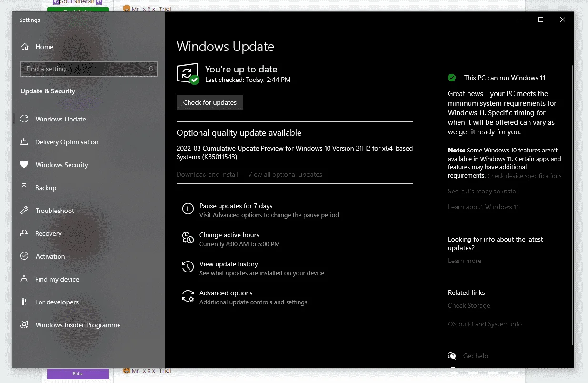Click the Recovery icon in sidebar

click(x=24, y=233)
